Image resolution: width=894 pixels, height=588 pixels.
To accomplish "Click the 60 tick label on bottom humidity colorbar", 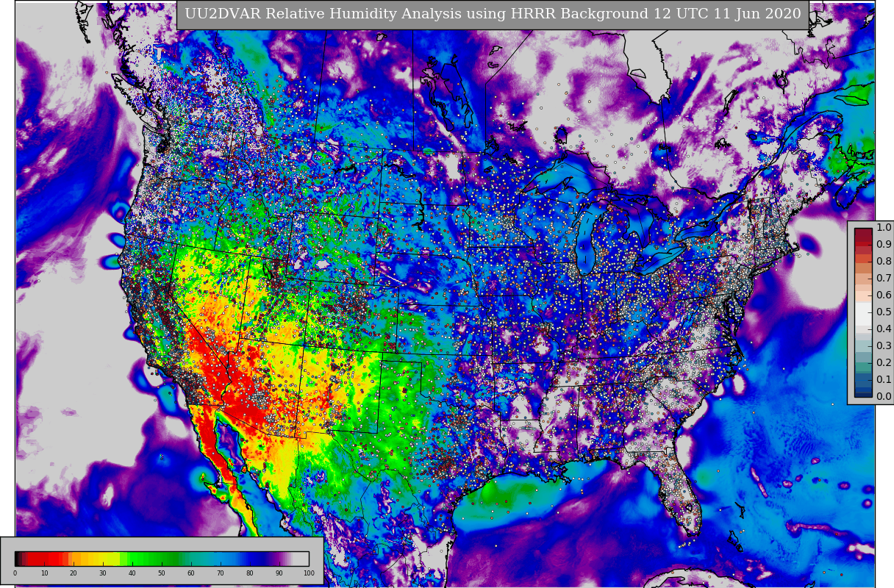I will (x=191, y=573).
